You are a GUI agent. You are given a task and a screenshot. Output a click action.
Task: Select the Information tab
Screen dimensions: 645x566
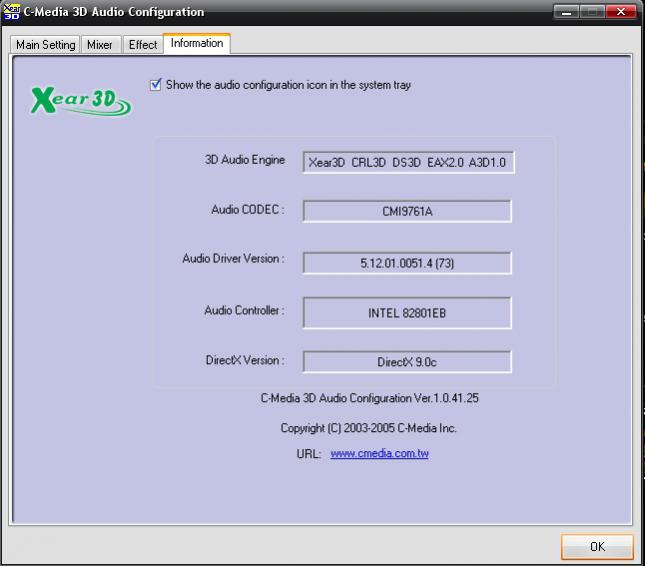(197, 44)
